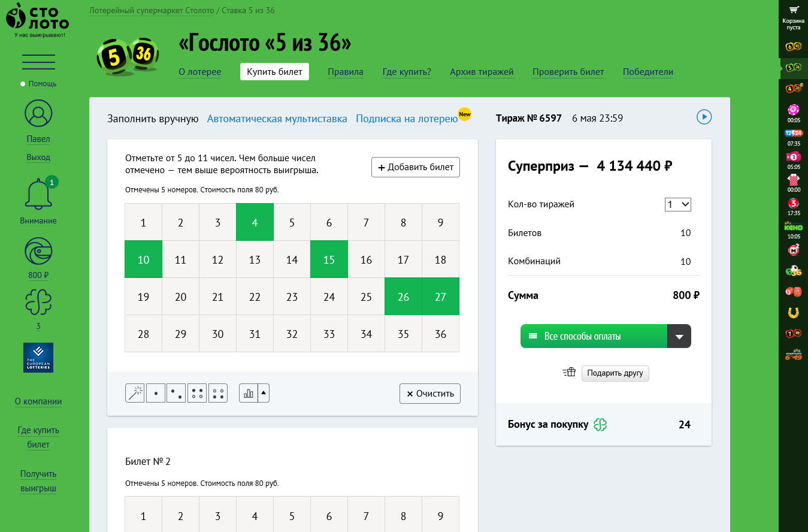Open The European Lotteries badge
The image size is (808, 532).
pyautogui.click(x=38, y=358)
